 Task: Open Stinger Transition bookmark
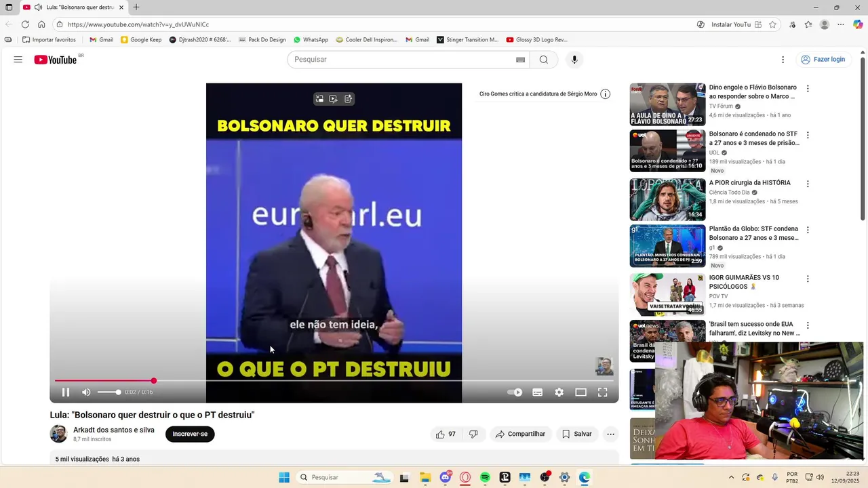[467, 40]
